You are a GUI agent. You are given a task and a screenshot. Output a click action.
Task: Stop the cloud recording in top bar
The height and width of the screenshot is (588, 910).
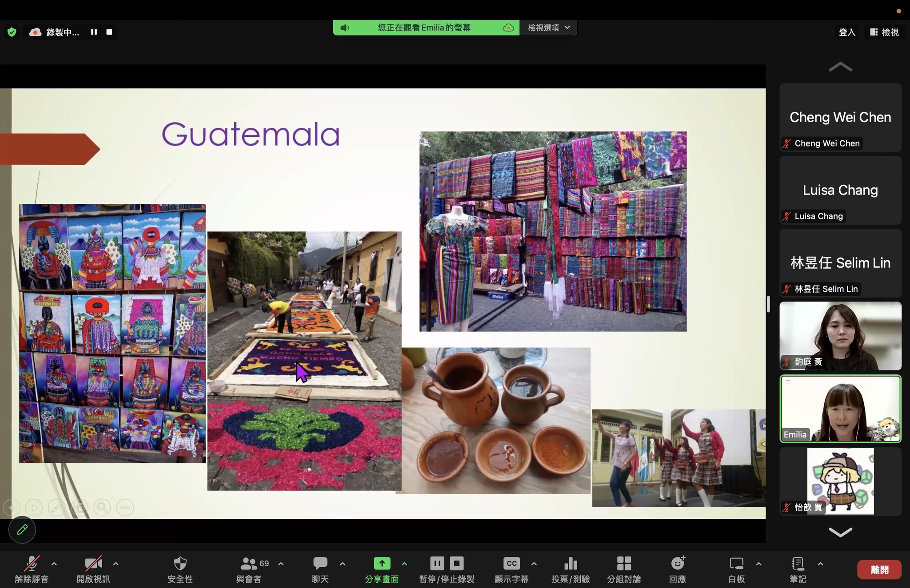[x=109, y=32]
